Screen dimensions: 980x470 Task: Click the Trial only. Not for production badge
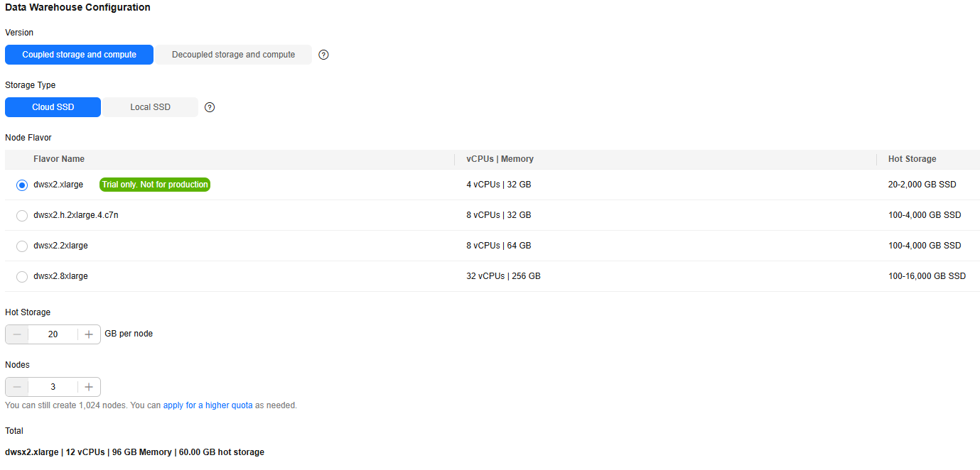[155, 185]
